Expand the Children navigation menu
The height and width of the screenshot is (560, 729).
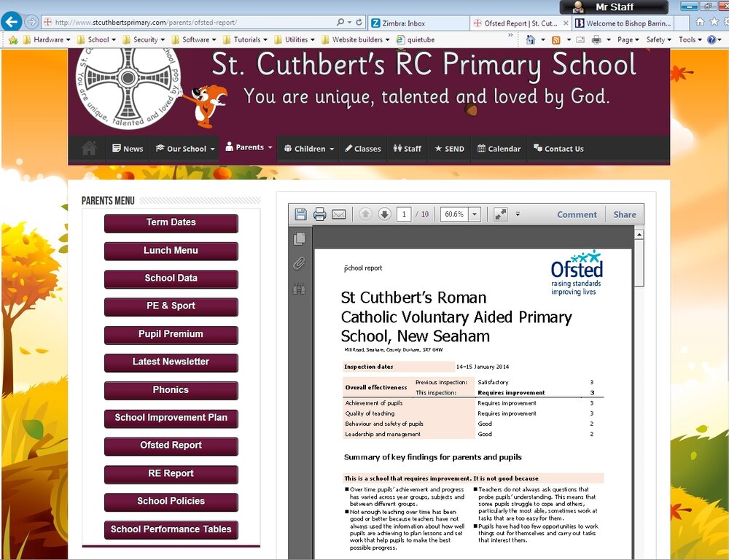tap(308, 149)
